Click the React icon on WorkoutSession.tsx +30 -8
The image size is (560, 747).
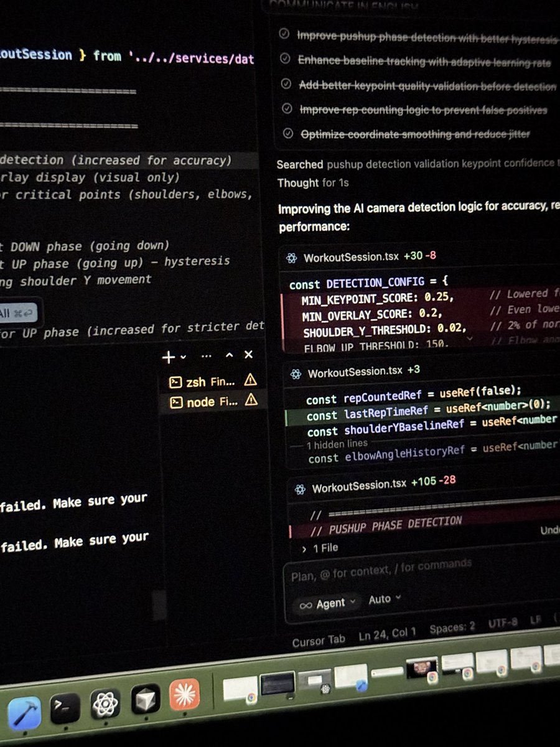291,258
